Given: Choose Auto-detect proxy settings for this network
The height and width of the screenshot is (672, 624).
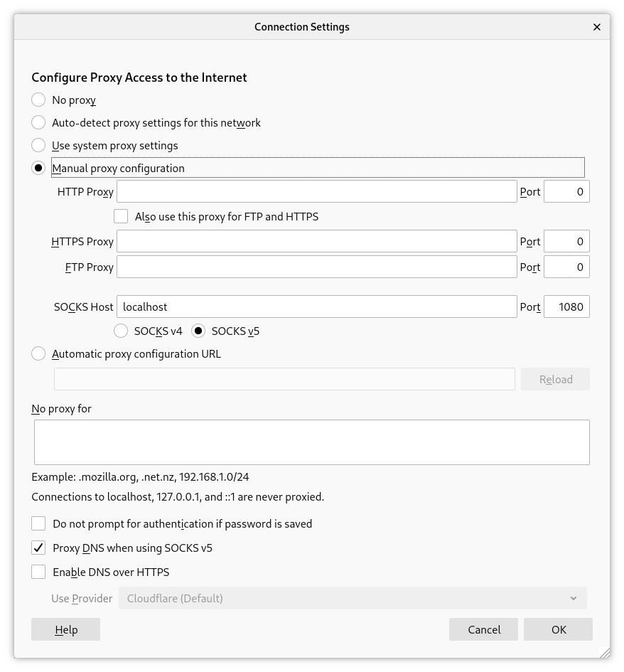Looking at the screenshot, I should point(39,123).
